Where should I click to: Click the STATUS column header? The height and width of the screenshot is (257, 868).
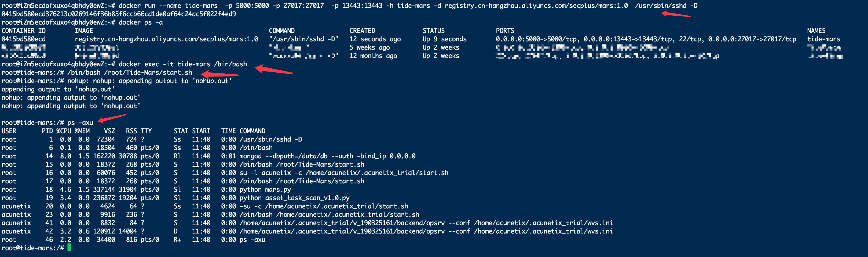coord(434,31)
